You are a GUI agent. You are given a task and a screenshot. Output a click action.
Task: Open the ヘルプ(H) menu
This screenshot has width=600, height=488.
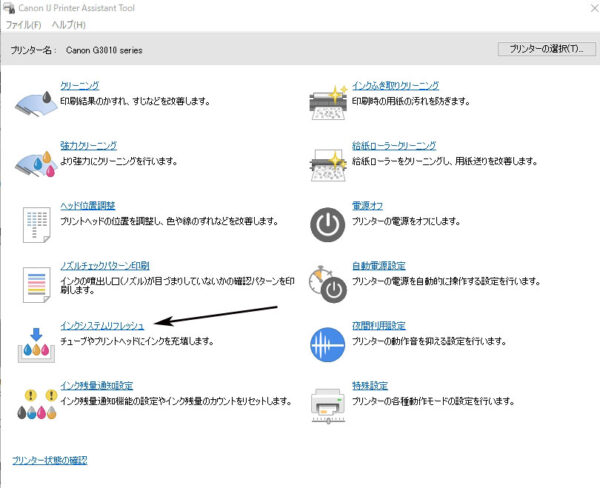tap(68, 25)
